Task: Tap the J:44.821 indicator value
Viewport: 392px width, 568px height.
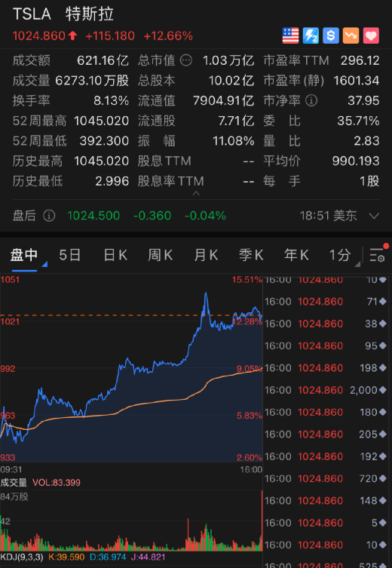Action: point(148,557)
